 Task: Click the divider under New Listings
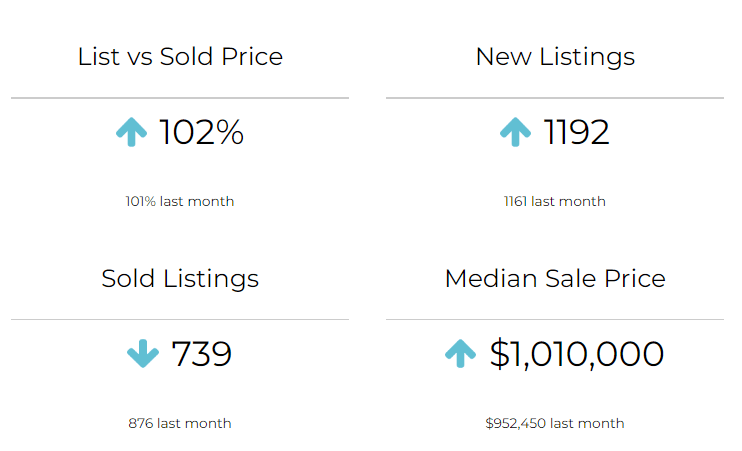pyautogui.click(x=555, y=98)
